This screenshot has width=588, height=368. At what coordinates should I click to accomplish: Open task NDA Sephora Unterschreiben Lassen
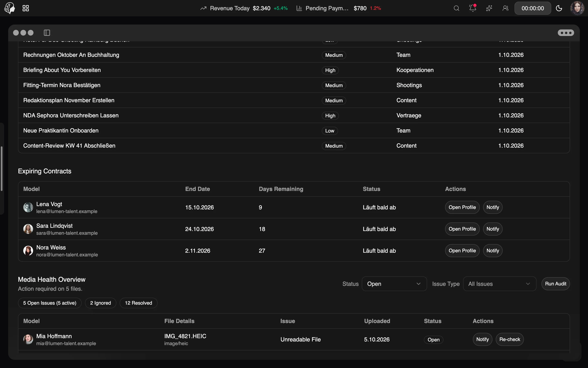point(294,115)
